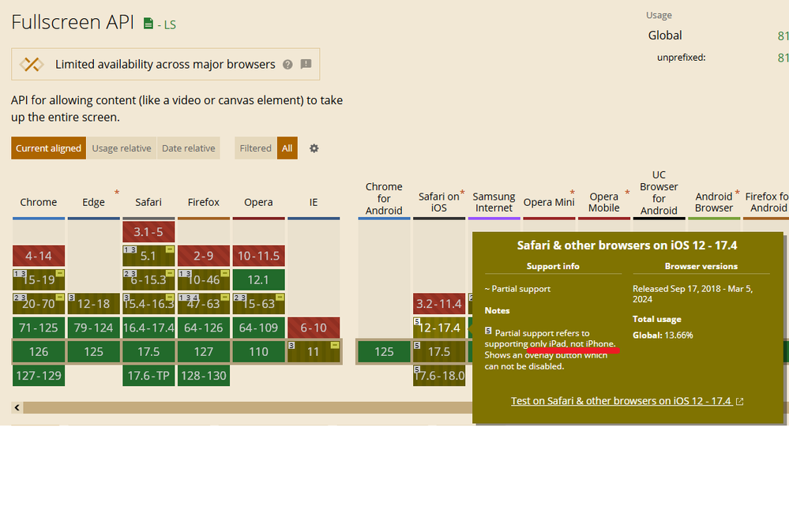Select IE 6-10 version cell
Image resolution: width=789 pixels, height=532 pixels.
pos(314,328)
